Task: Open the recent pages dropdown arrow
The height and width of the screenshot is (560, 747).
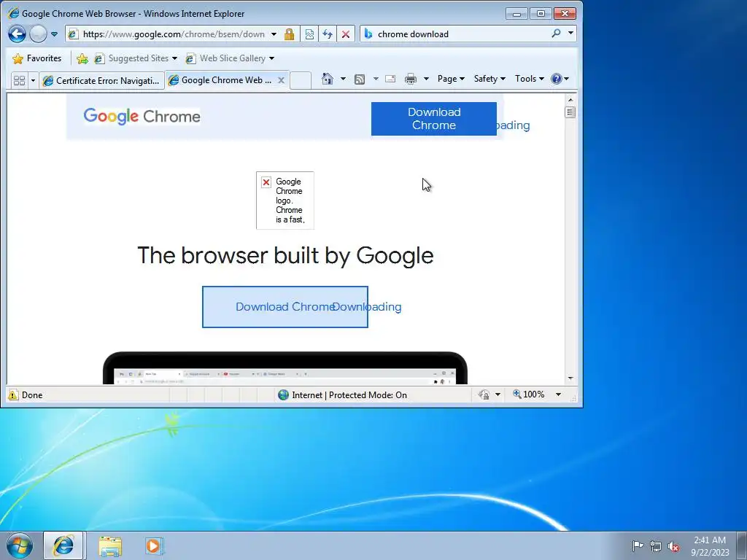Action: pyautogui.click(x=54, y=34)
